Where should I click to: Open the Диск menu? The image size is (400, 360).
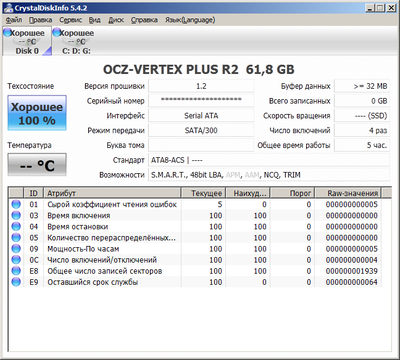116,20
